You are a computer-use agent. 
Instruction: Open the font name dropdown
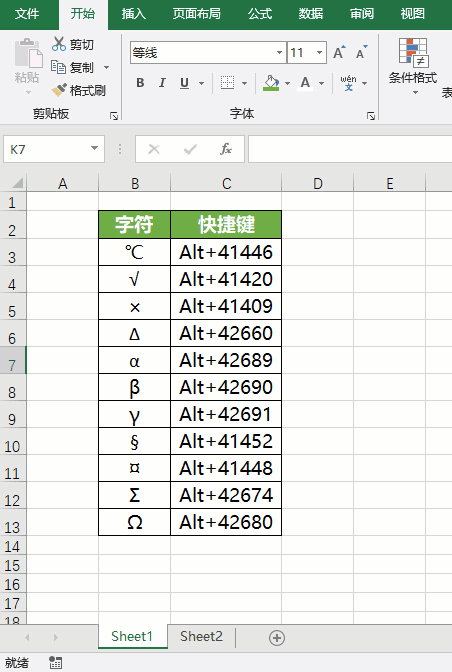pos(279,52)
